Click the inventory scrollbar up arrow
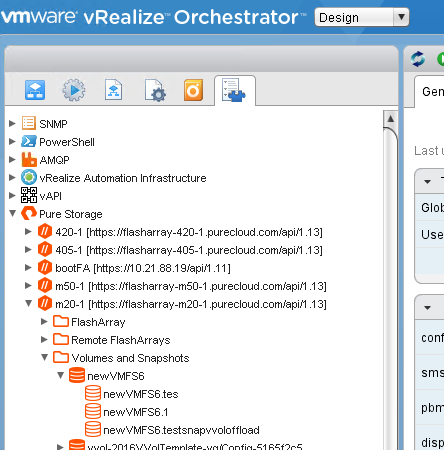 point(391,119)
